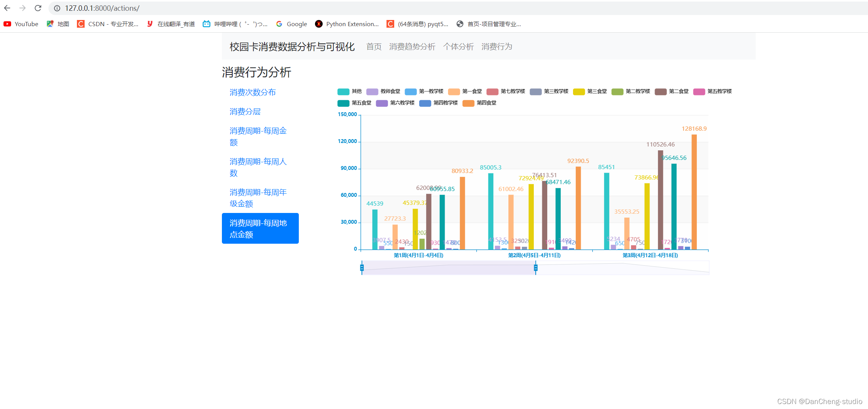Select the 消费周期-每周人数 sidebar tab
The width and height of the screenshot is (868, 409).
click(260, 167)
